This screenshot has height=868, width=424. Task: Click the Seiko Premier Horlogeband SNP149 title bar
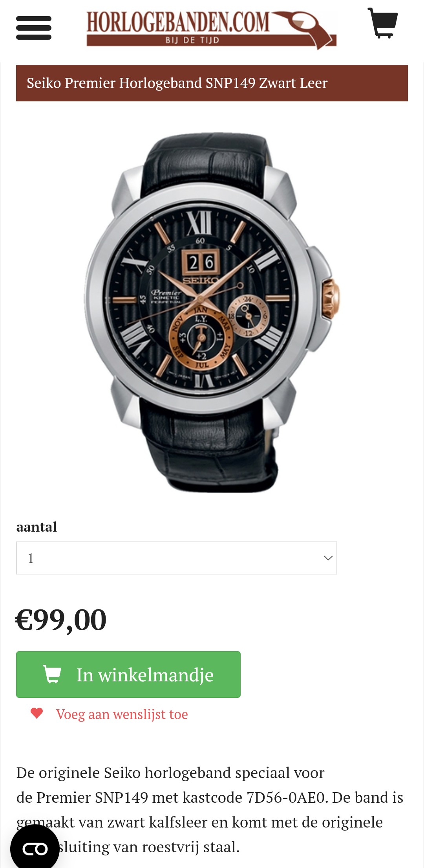212,83
